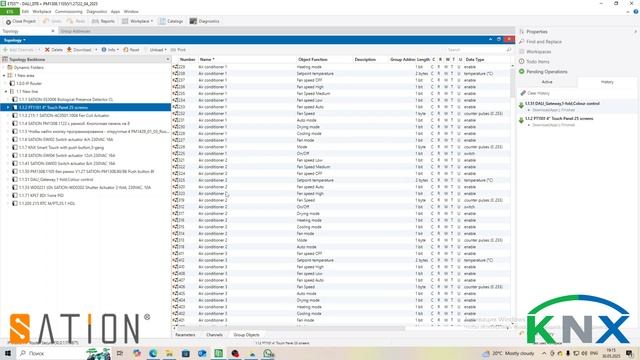Switch to the Active operations tab
Image resolution: width=640 pixels, height=360 pixels.
click(547, 82)
